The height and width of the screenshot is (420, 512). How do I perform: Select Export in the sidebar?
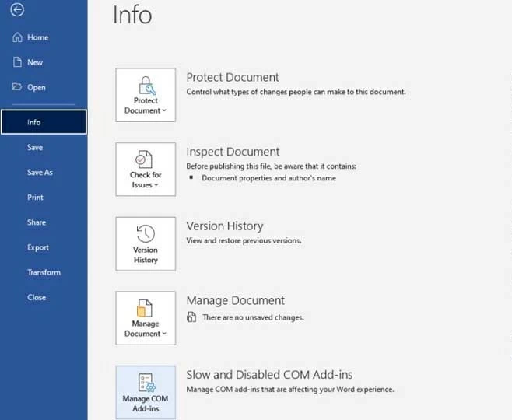click(x=38, y=247)
